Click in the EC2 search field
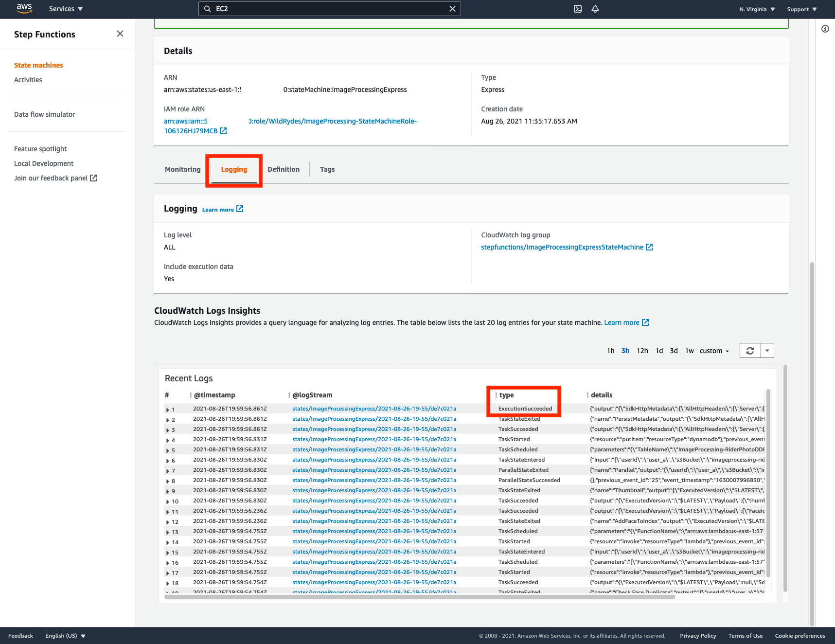835x644 pixels. (x=330, y=9)
